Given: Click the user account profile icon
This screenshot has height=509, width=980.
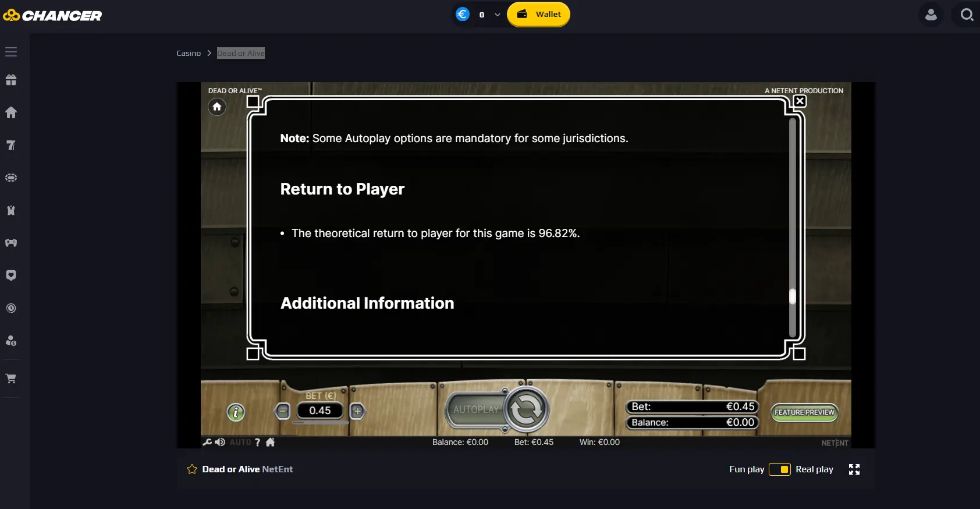Looking at the screenshot, I should [x=931, y=15].
